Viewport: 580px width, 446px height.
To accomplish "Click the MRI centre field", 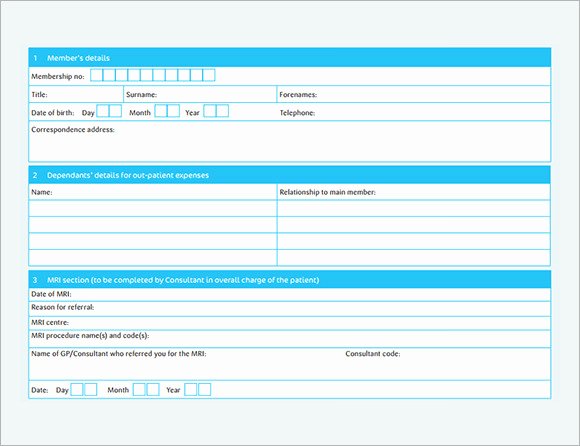I will pos(290,323).
